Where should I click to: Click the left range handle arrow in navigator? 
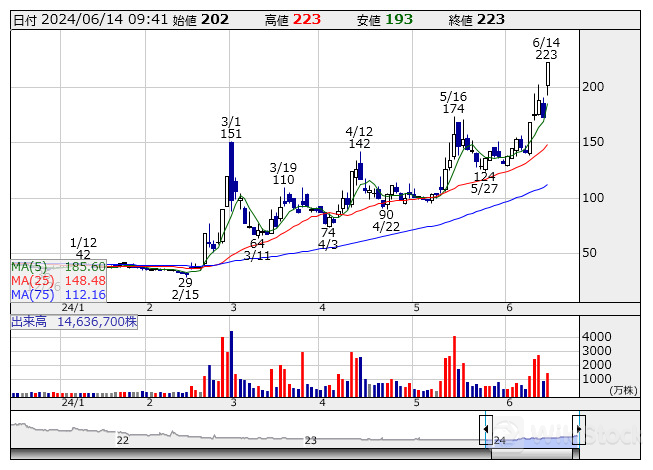point(485,429)
